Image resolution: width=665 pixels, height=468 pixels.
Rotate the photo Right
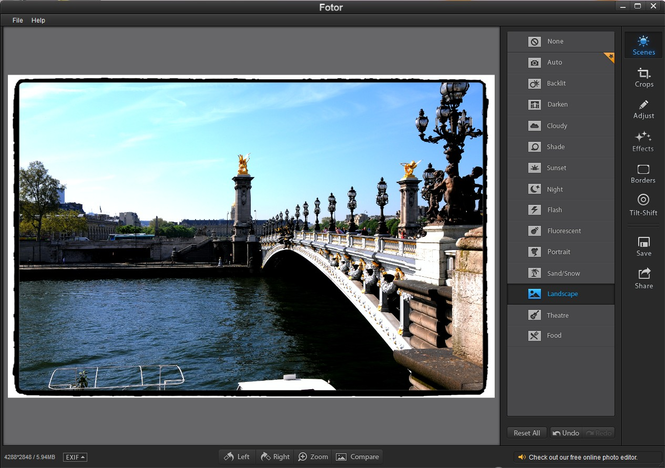pos(274,457)
